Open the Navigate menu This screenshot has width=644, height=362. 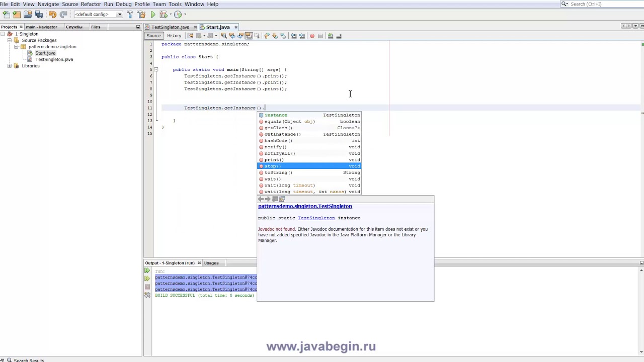click(x=48, y=4)
